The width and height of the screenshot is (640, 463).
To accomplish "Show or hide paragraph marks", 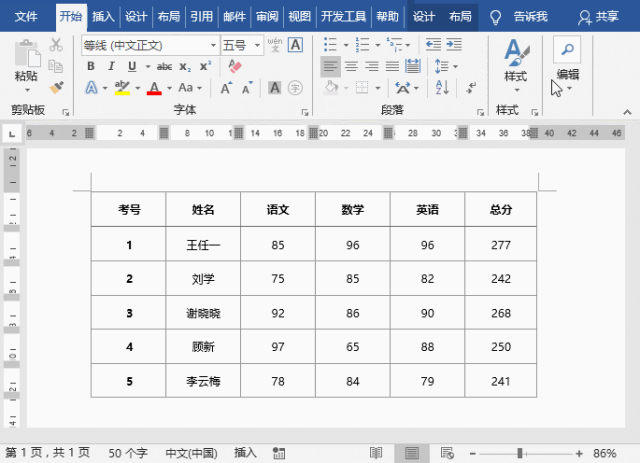I will [x=471, y=87].
